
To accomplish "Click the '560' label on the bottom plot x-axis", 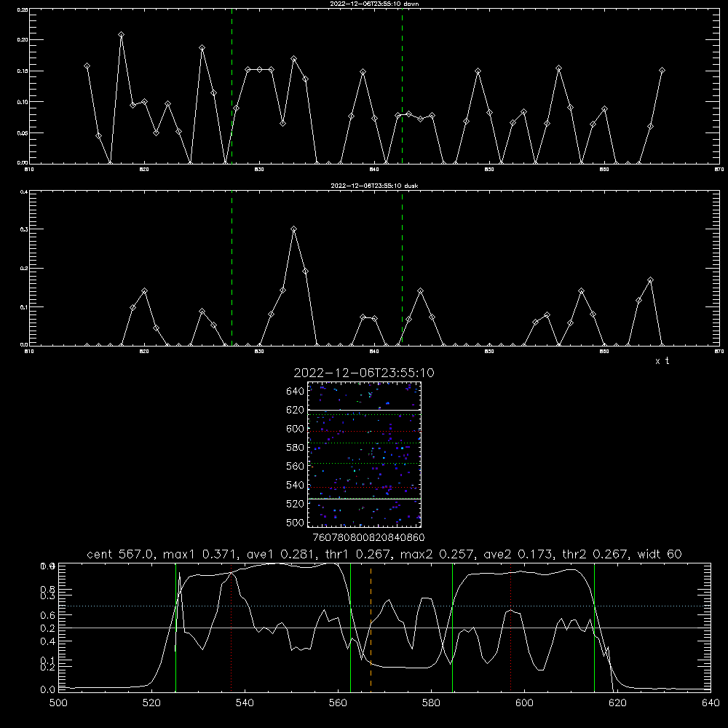I will coord(338,703).
